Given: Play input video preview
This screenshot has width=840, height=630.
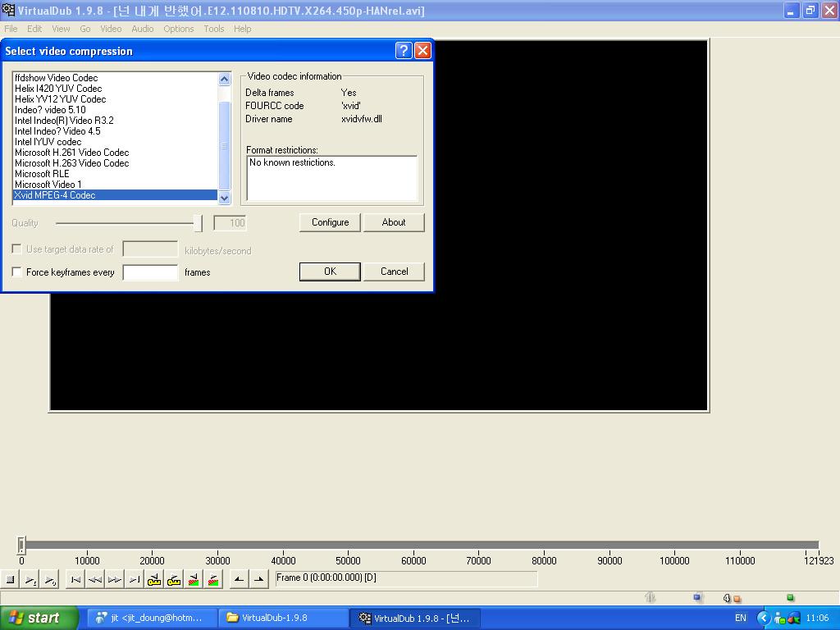Looking at the screenshot, I should [30, 580].
